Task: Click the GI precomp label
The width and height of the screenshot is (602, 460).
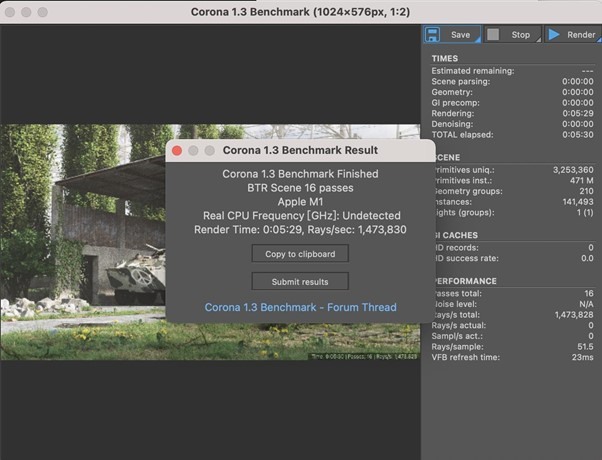Action: 455,103
